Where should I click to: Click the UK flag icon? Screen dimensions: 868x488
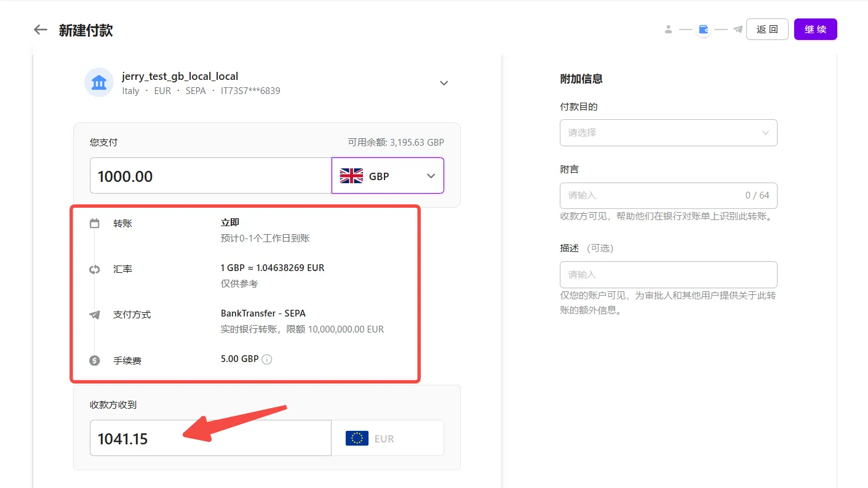point(351,176)
